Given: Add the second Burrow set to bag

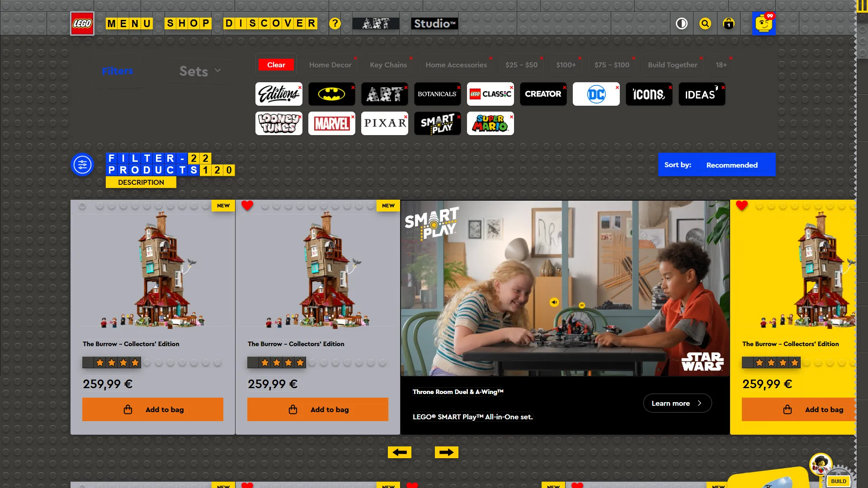Looking at the screenshot, I should (x=318, y=409).
